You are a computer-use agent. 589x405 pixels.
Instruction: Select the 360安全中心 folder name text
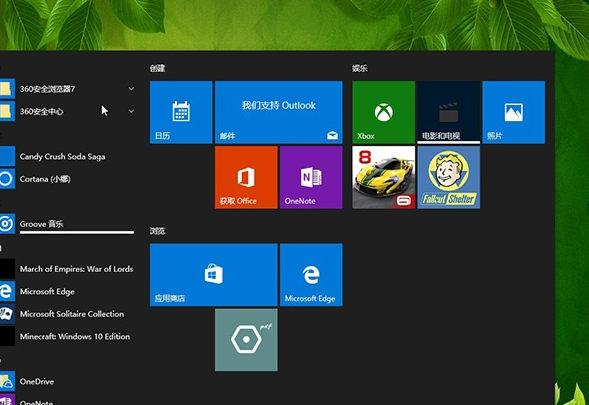[41, 112]
